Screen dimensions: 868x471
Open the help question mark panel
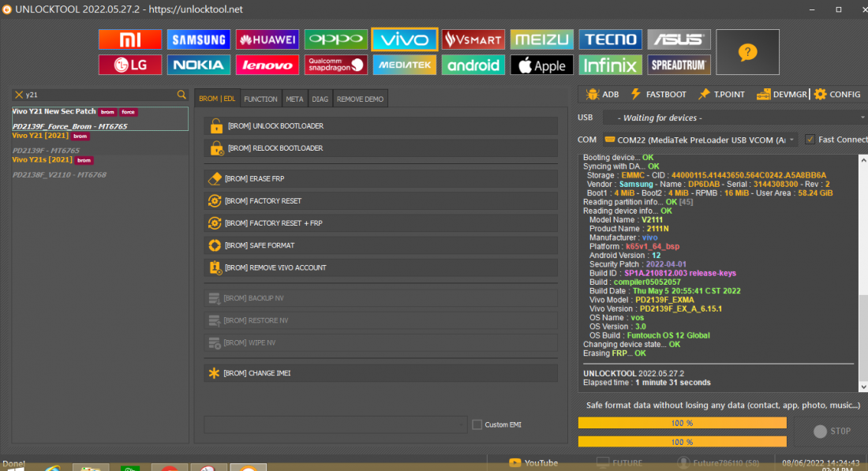coord(747,52)
